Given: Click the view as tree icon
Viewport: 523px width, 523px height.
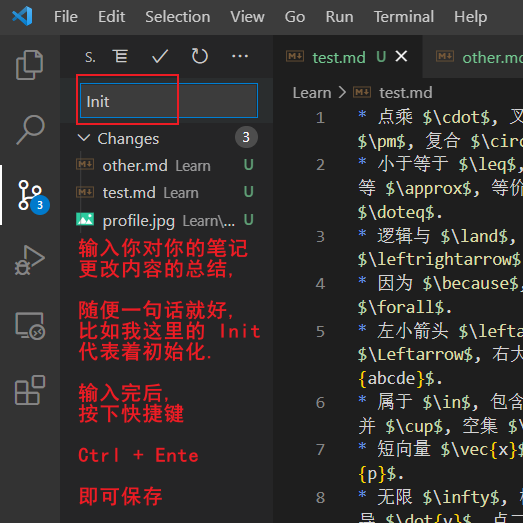Looking at the screenshot, I should click(120, 56).
